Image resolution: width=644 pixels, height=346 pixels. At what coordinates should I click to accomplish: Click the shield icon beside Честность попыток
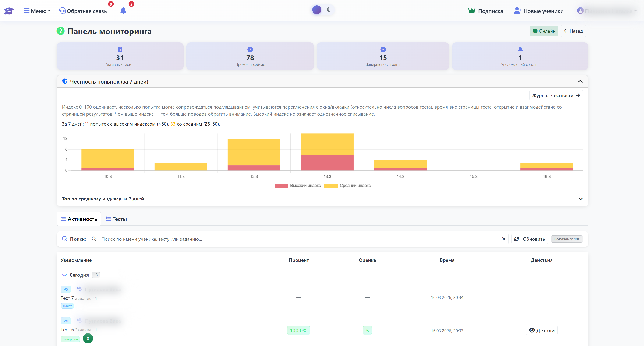(x=65, y=81)
